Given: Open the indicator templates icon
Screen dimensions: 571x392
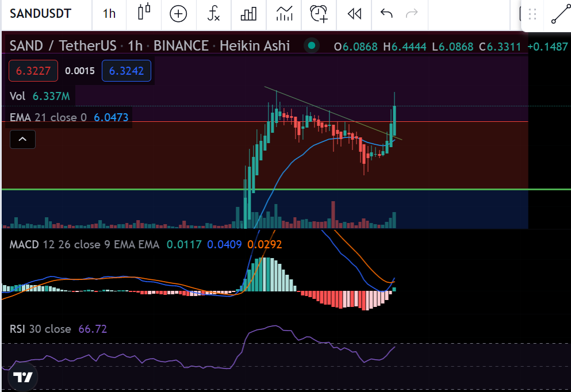Looking at the screenshot, I should coord(284,14).
